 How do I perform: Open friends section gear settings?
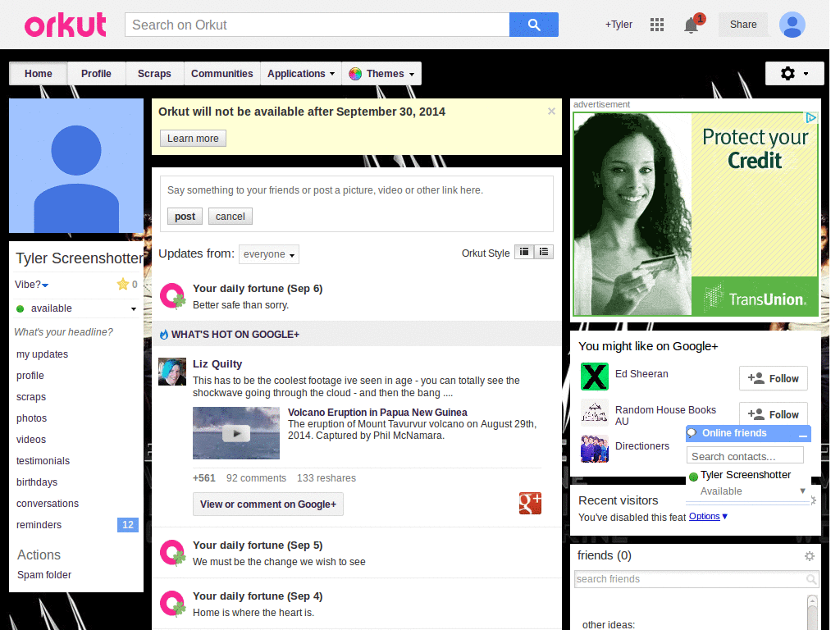[x=810, y=556]
